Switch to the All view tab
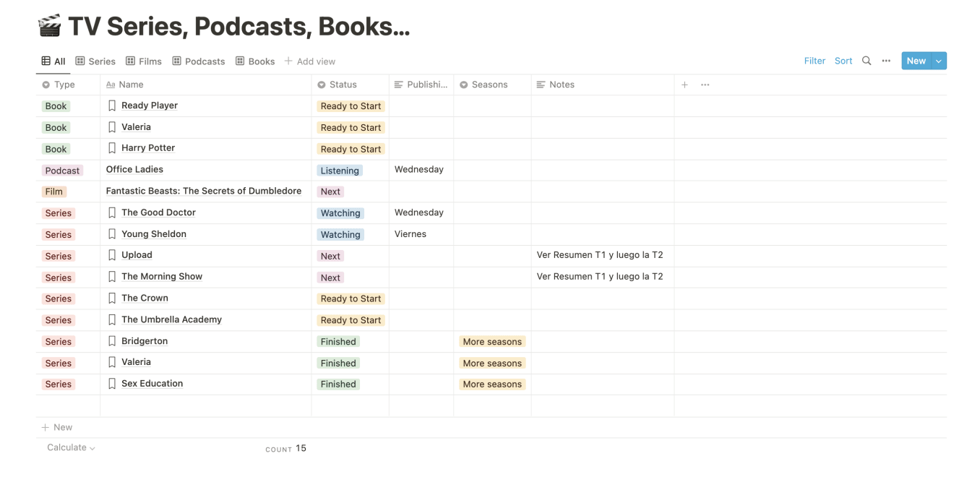The height and width of the screenshot is (490, 980). click(53, 61)
